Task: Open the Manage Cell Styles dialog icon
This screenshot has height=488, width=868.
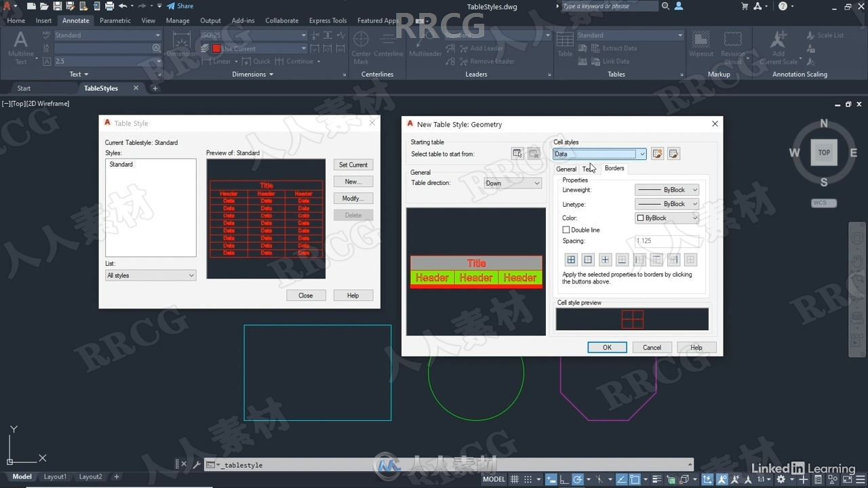Action: [x=673, y=154]
